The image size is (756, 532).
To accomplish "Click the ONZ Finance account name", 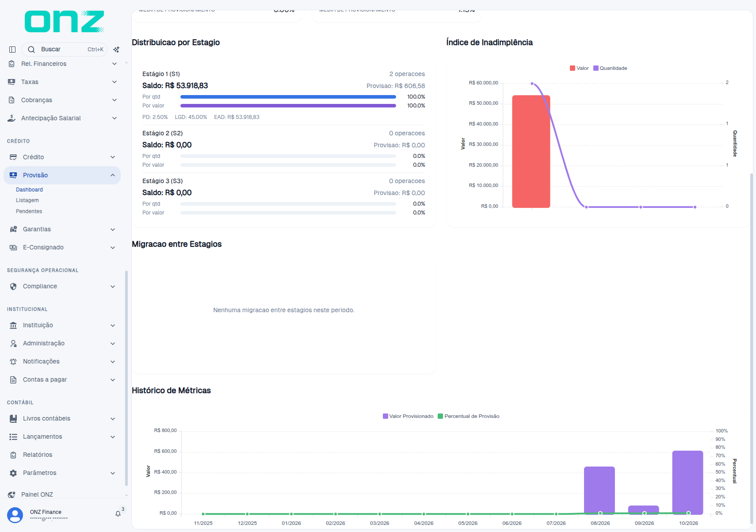I will (46, 512).
